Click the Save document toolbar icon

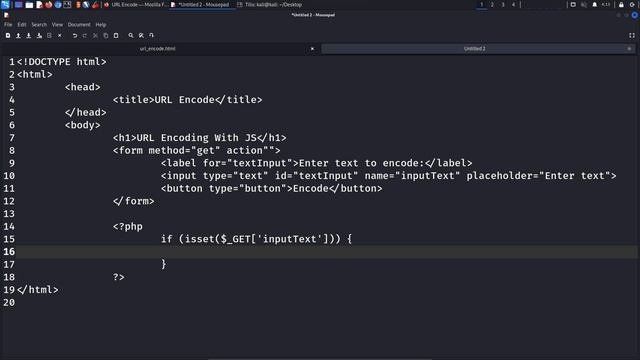(29, 36)
